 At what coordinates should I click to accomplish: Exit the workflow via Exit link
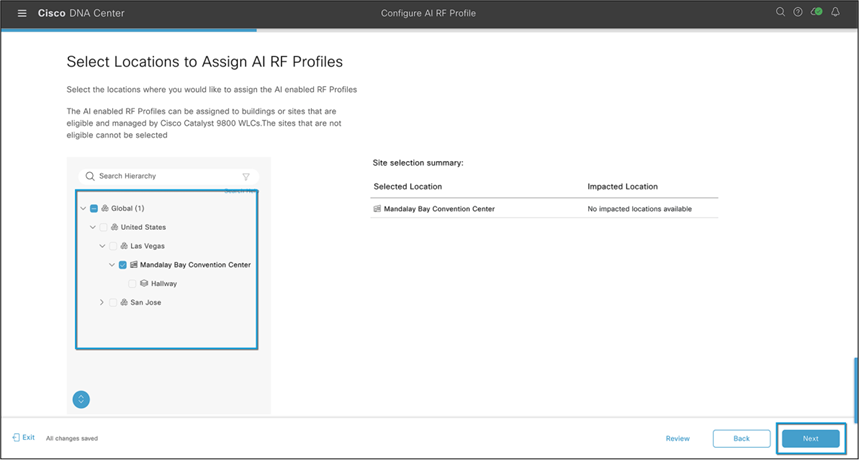24,438
